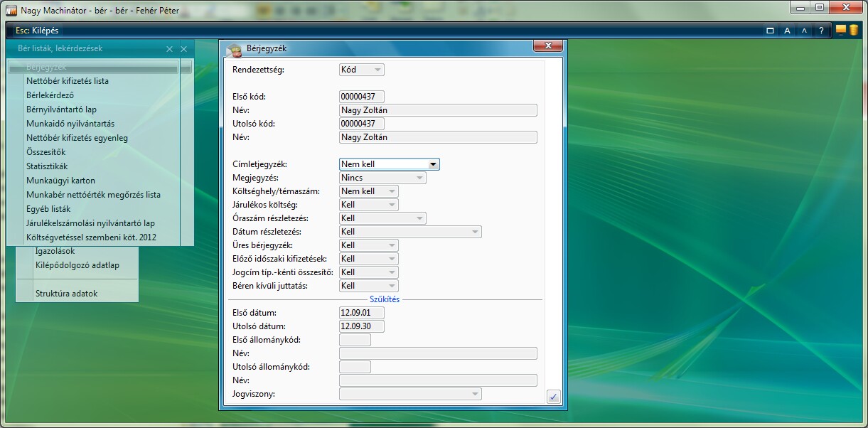Choose Statisztikák in the Bér listák menu
This screenshot has width=868, height=428.
click(x=47, y=166)
